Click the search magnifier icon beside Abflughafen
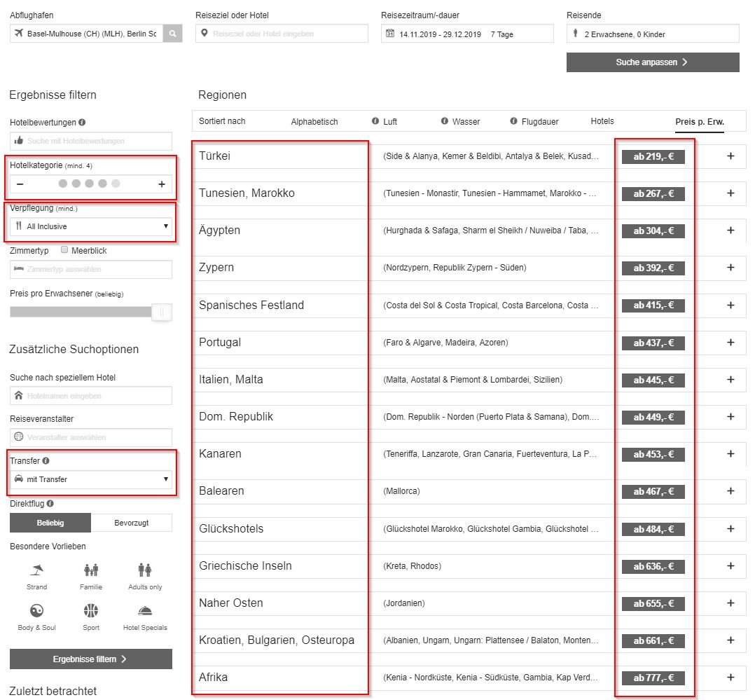Viewport: 755px width, 700px height. click(172, 34)
